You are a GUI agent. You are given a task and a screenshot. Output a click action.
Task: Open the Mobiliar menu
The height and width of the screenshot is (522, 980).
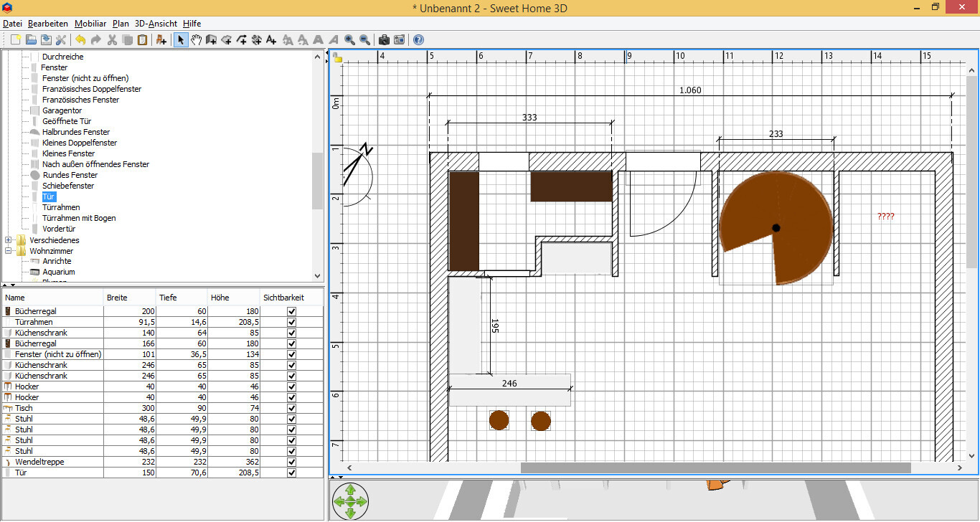pos(90,24)
